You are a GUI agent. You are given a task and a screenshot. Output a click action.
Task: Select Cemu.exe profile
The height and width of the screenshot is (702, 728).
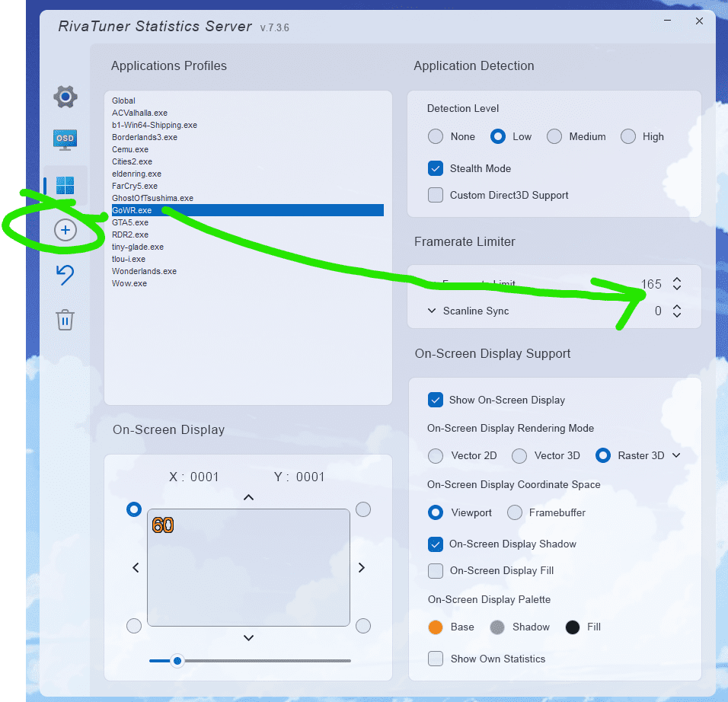247,149
